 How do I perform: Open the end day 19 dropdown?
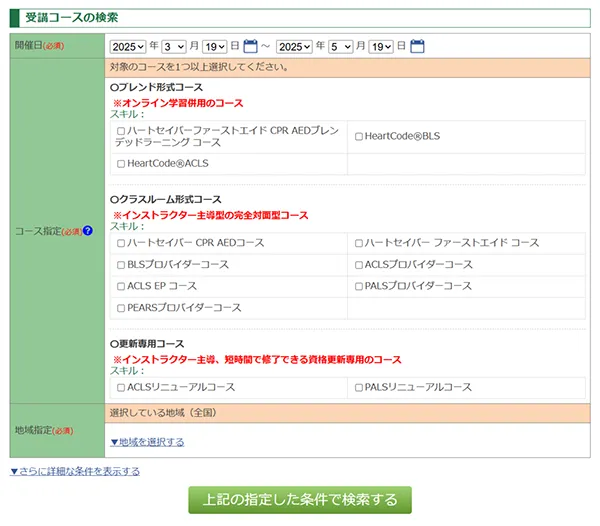click(x=381, y=47)
